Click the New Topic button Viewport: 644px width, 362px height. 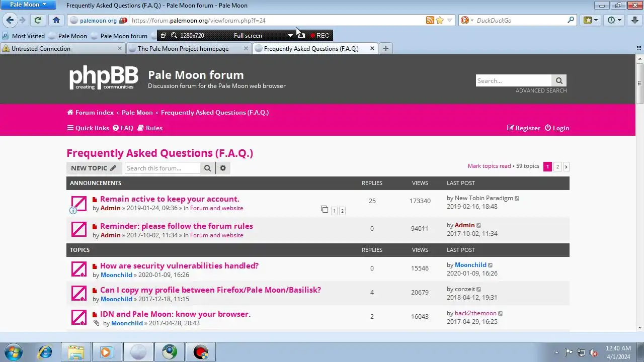point(94,168)
